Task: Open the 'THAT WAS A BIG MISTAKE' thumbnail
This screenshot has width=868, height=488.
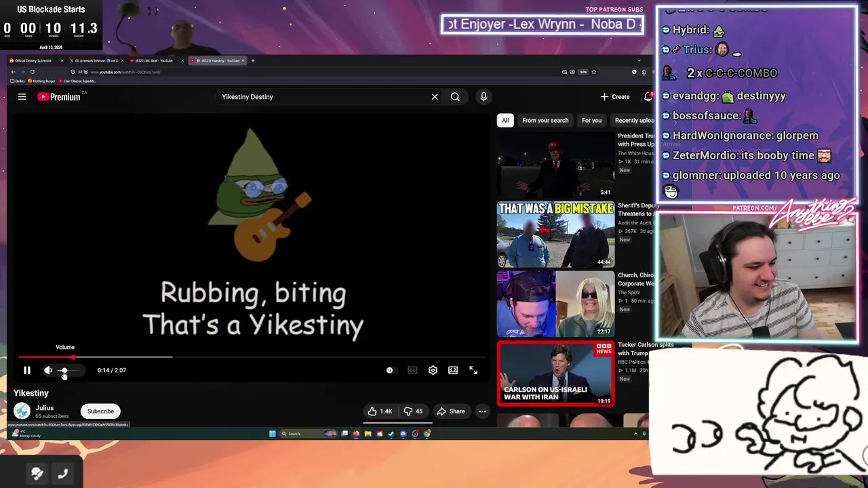Action: point(555,235)
